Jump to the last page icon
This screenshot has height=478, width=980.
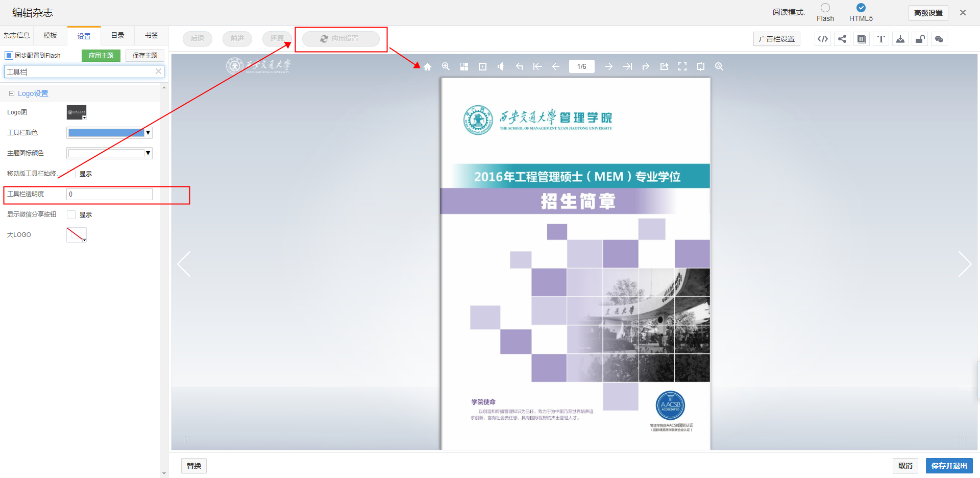click(x=627, y=66)
